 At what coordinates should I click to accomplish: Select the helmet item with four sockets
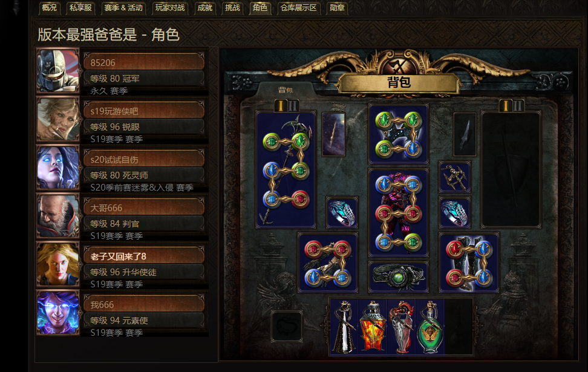tap(398, 134)
